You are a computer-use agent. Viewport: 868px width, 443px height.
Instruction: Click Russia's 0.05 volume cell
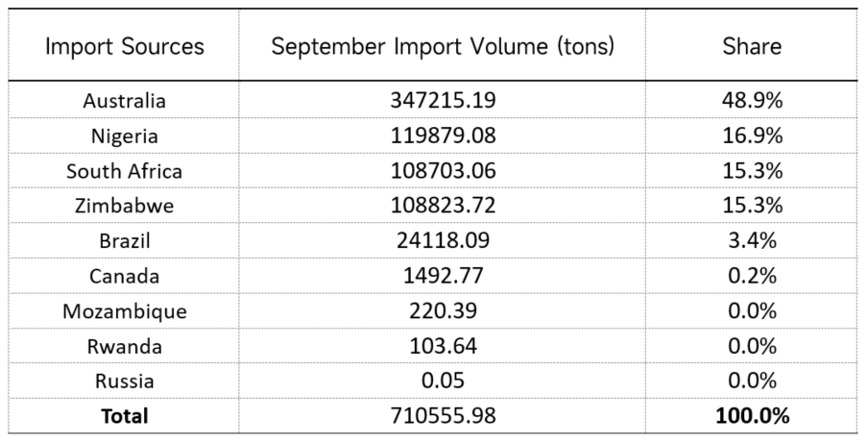443,381
